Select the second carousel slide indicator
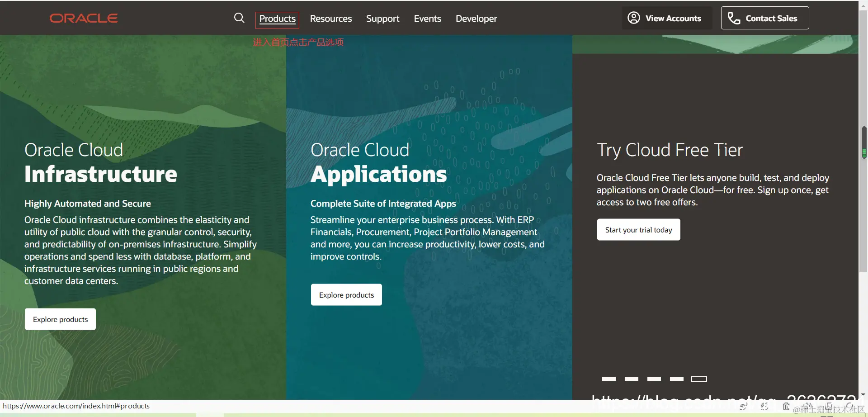Image resolution: width=868 pixels, height=417 pixels. [x=632, y=379]
